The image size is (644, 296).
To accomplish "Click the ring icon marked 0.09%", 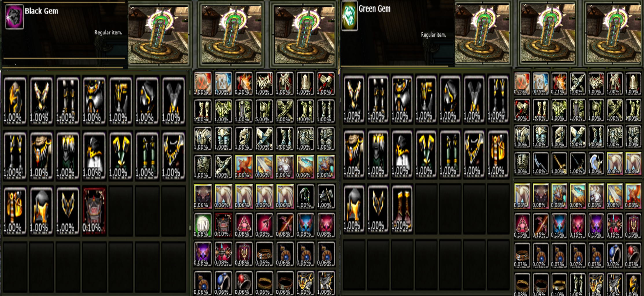I will pyautogui.click(x=540, y=285).
